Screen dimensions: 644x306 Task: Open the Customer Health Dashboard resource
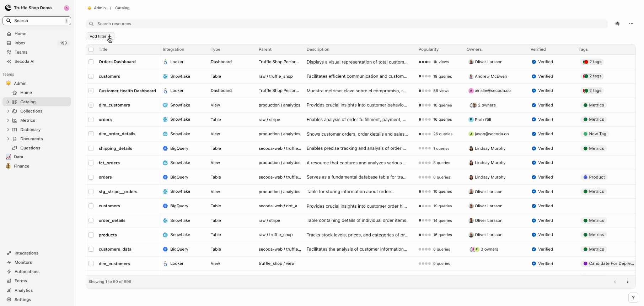(x=127, y=91)
